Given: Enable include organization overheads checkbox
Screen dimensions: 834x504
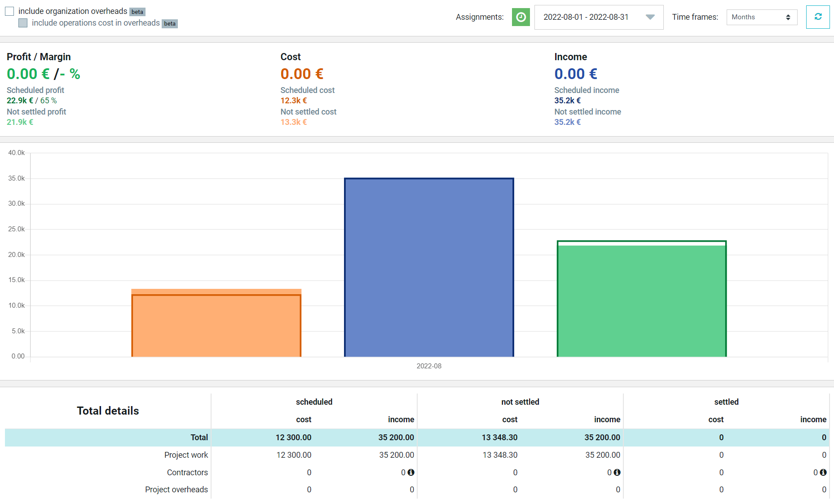Looking at the screenshot, I should coord(9,11).
